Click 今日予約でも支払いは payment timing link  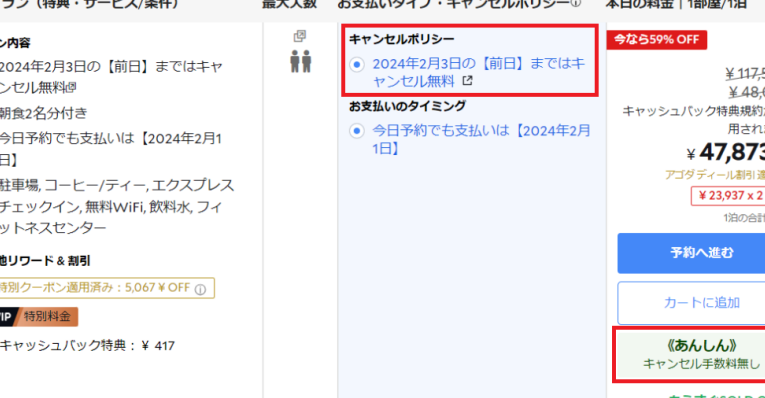point(481,139)
